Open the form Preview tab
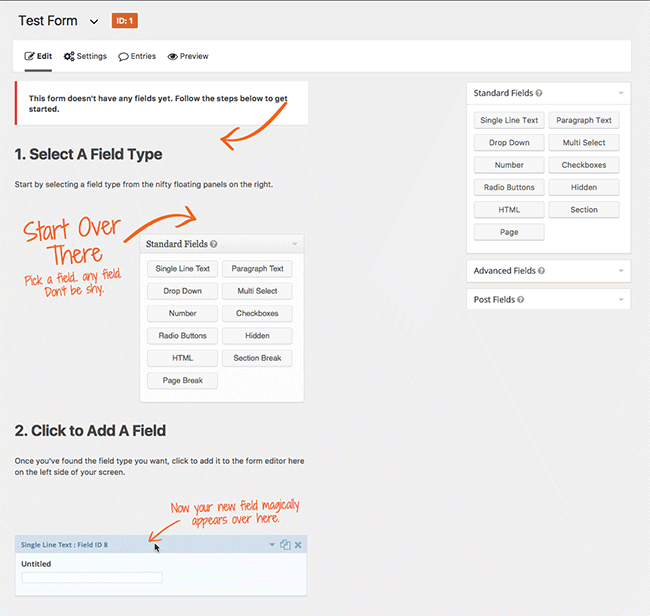The height and width of the screenshot is (616, 650). pos(188,56)
